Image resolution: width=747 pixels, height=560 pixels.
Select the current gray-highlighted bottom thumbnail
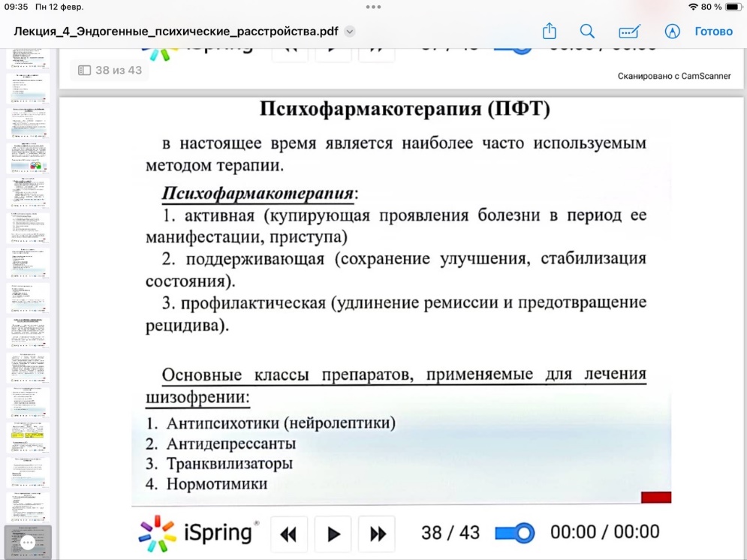pos(27,542)
